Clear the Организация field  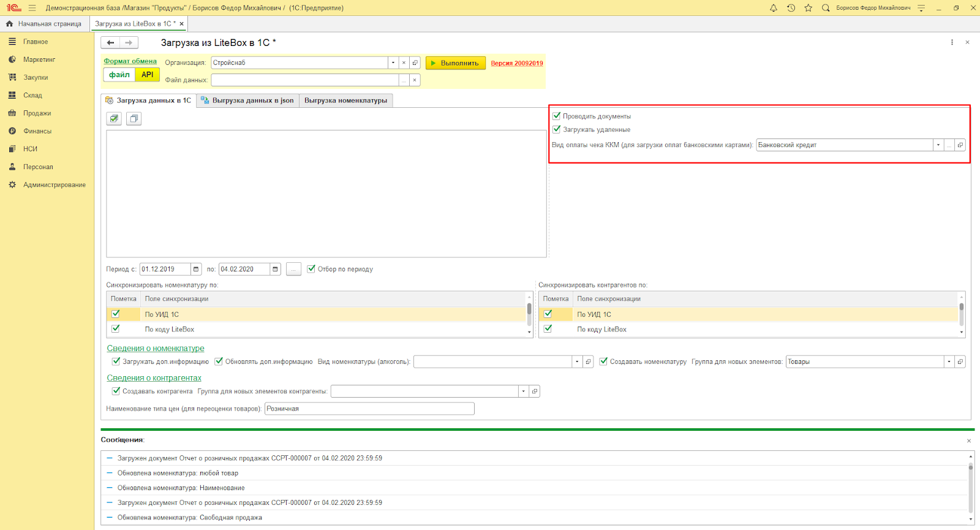404,62
